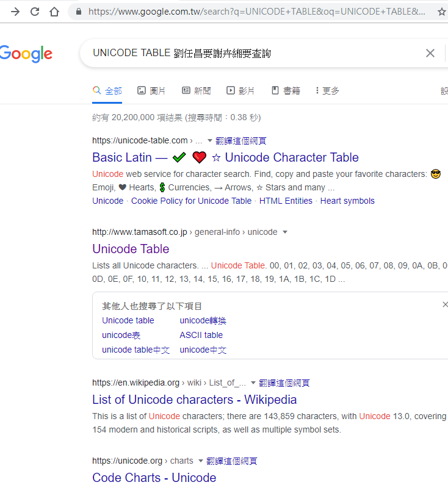448x485 pixels.
Task: Open the Unicode Table tamasoft result
Action: (x=131, y=249)
